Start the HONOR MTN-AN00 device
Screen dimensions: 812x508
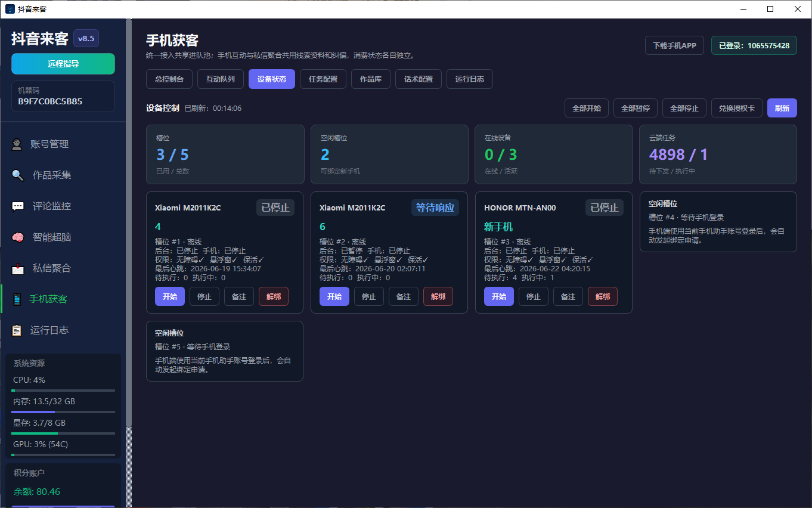(499, 296)
